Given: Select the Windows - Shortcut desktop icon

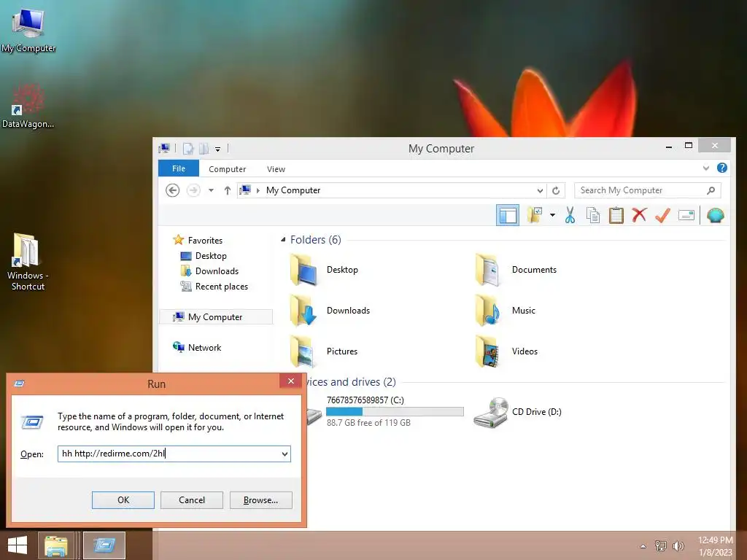Looking at the screenshot, I should tap(28, 262).
